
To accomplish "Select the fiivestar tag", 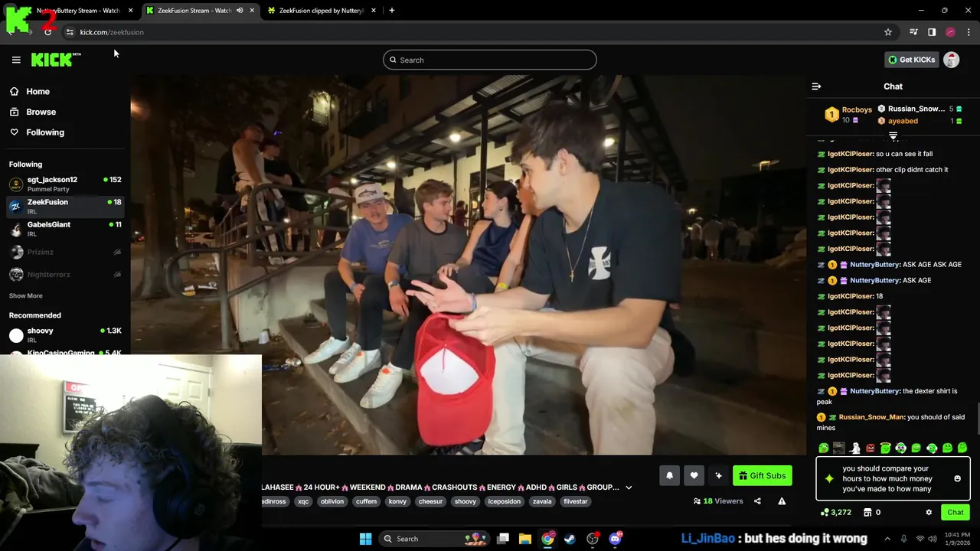I will click(x=576, y=501).
